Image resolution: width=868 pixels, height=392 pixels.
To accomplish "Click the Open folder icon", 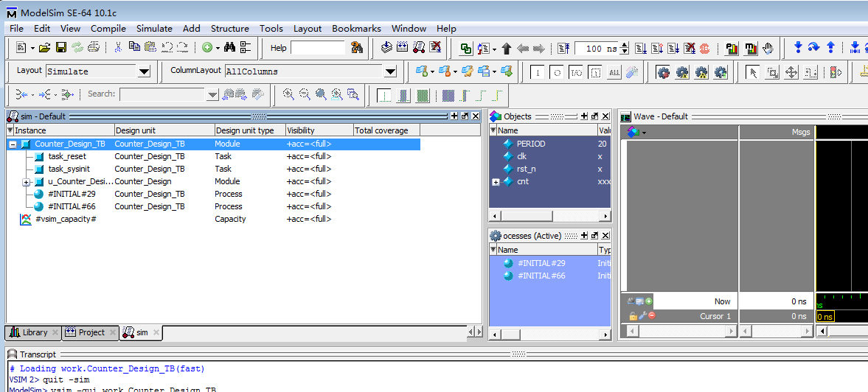I will [x=45, y=48].
